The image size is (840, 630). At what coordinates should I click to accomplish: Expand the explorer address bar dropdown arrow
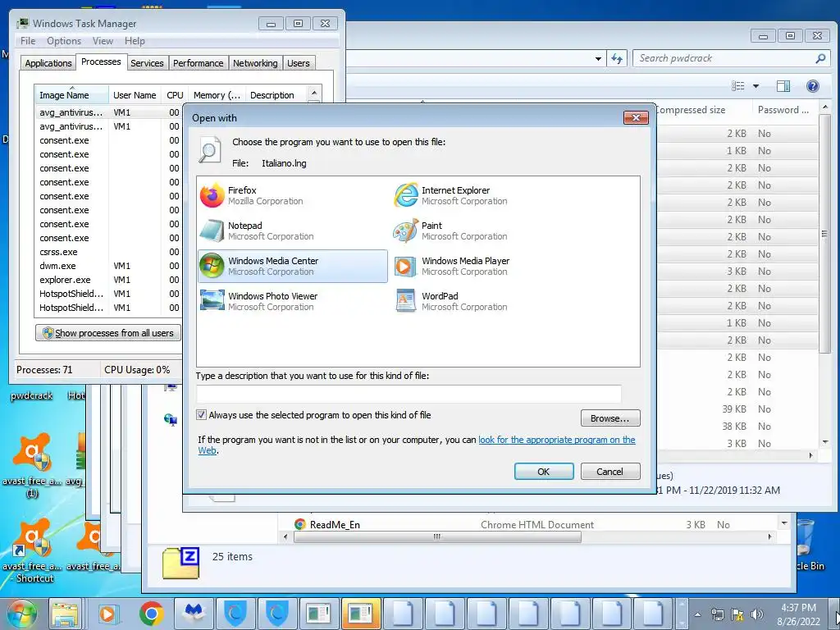tap(598, 58)
